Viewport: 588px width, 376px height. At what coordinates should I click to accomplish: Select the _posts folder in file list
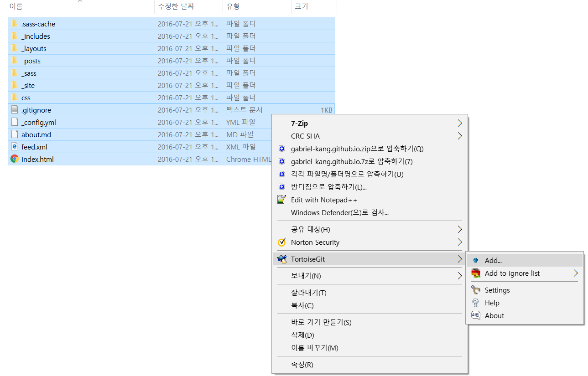pos(31,61)
